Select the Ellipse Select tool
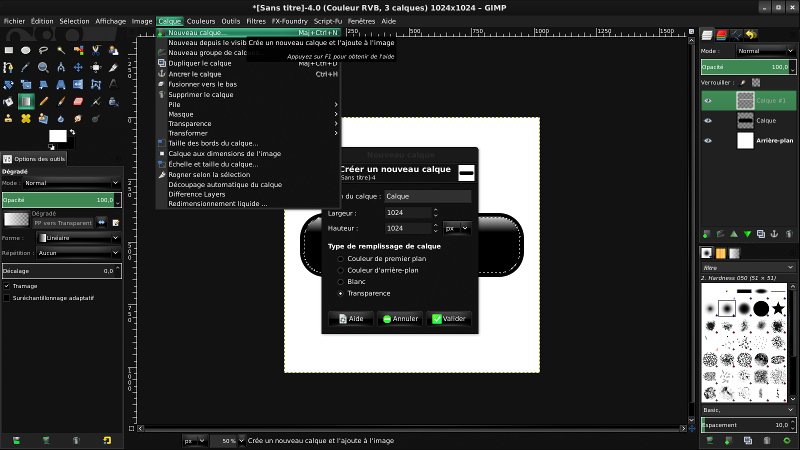 click(x=26, y=50)
